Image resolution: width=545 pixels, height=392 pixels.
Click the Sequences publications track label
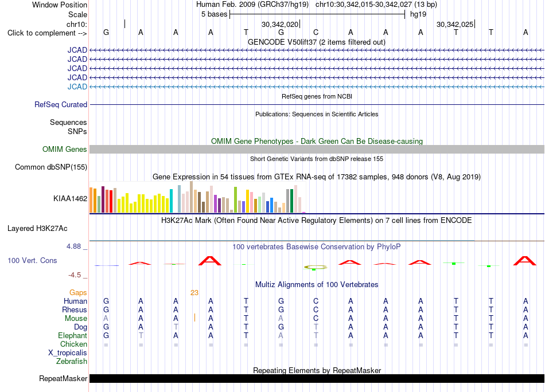[x=68, y=122]
